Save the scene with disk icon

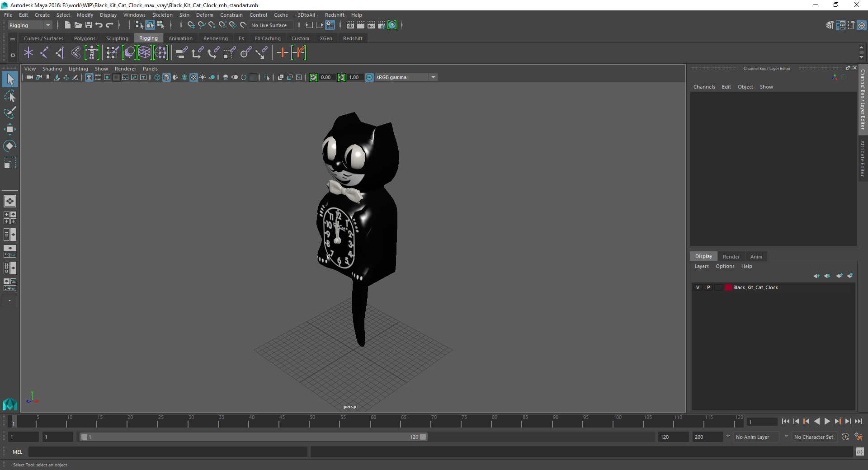89,25
